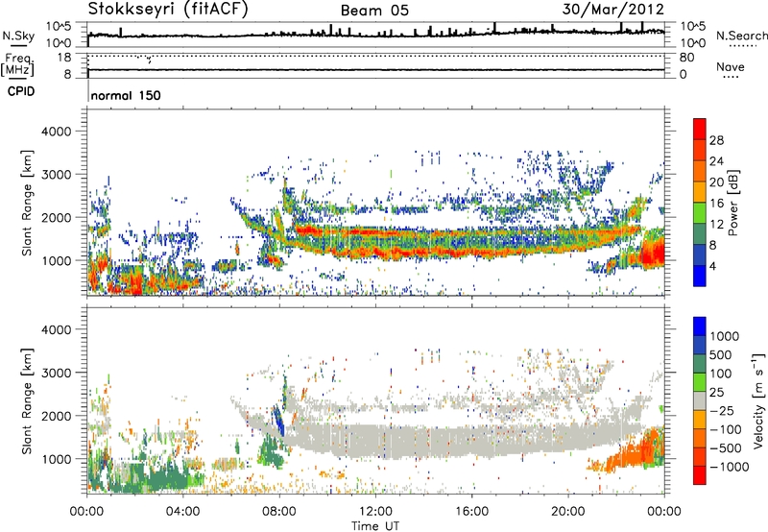Click the Beam 05 label
This screenshot has height=532, width=768.
coord(374,11)
